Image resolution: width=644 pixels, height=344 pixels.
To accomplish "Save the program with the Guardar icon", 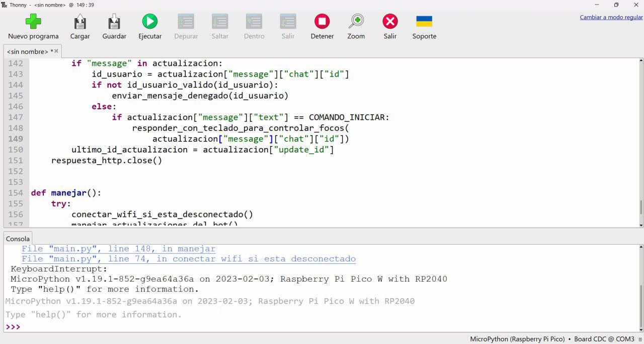I will click(x=114, y=22).
